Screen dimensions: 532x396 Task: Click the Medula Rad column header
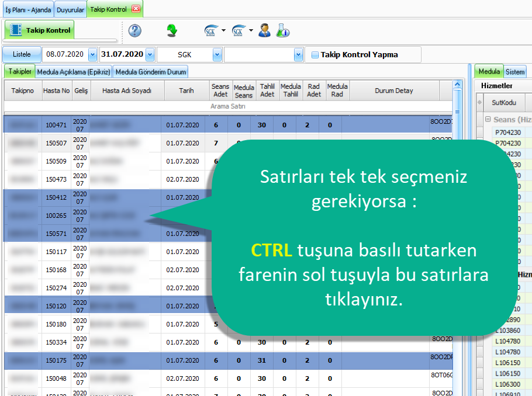click(337, 91)
